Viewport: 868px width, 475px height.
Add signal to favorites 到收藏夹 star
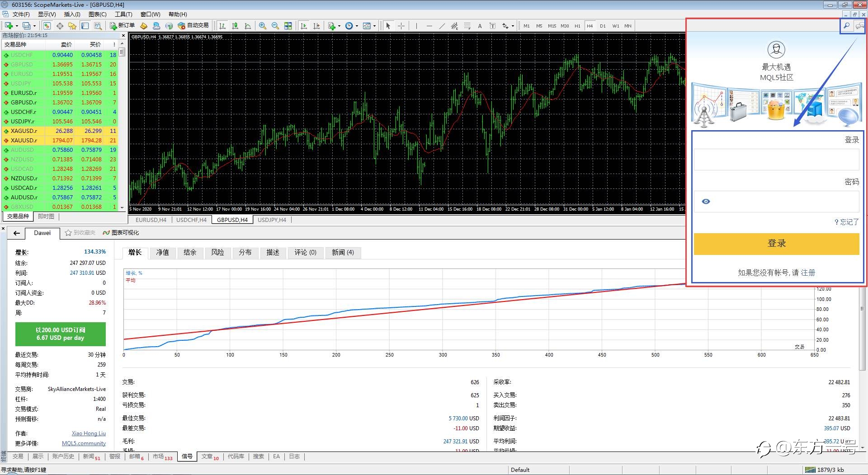click(x=80, y=233)
